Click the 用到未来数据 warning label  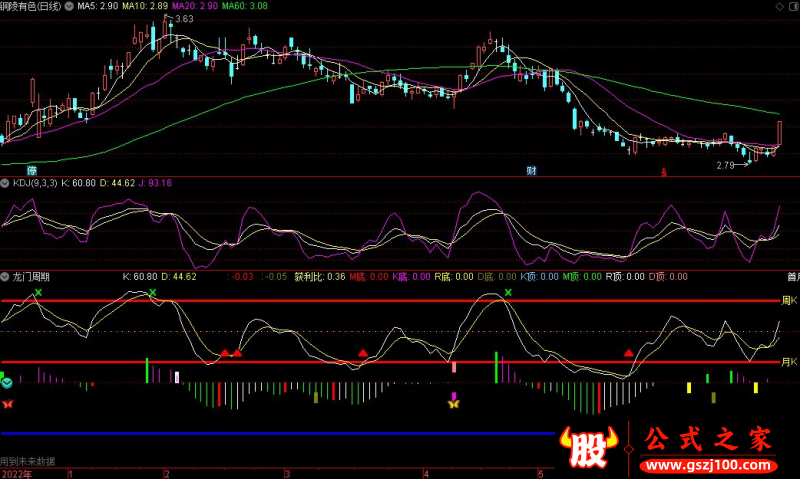(28, 461)
